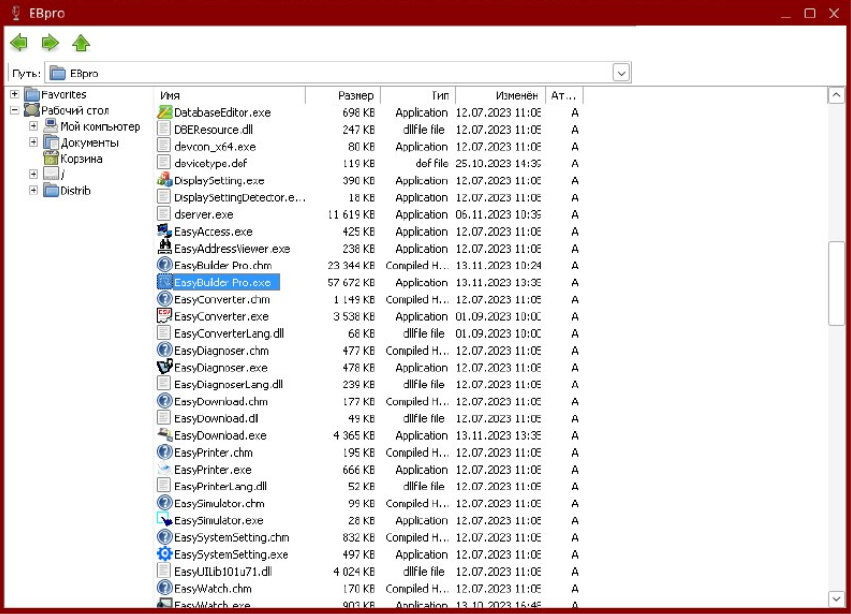The height and width of the screenshot is (614, 851).
Task: Click inside the Путь path field
Action: 329,73
